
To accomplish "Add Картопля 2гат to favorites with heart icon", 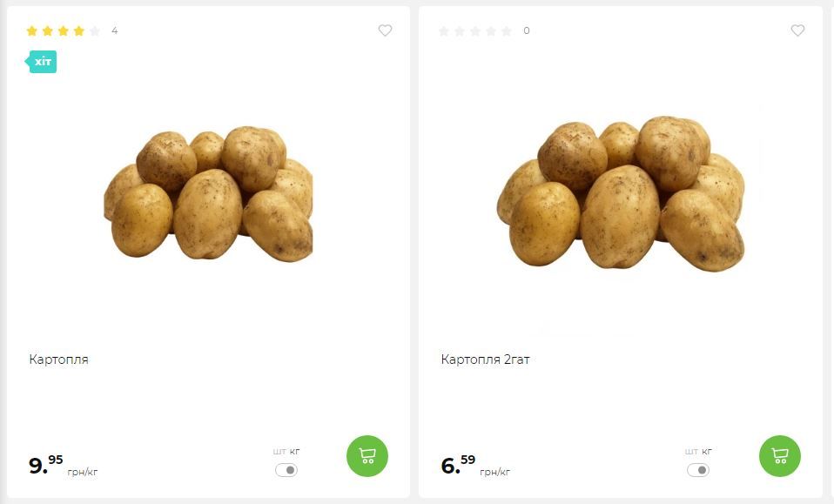I will pyautogui.click(x=797, y=30).
